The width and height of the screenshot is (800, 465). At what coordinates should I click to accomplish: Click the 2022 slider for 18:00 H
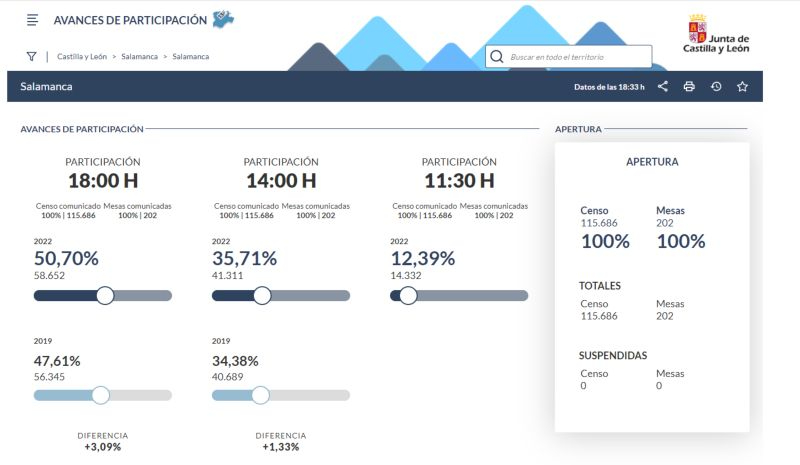click(104, 295)
